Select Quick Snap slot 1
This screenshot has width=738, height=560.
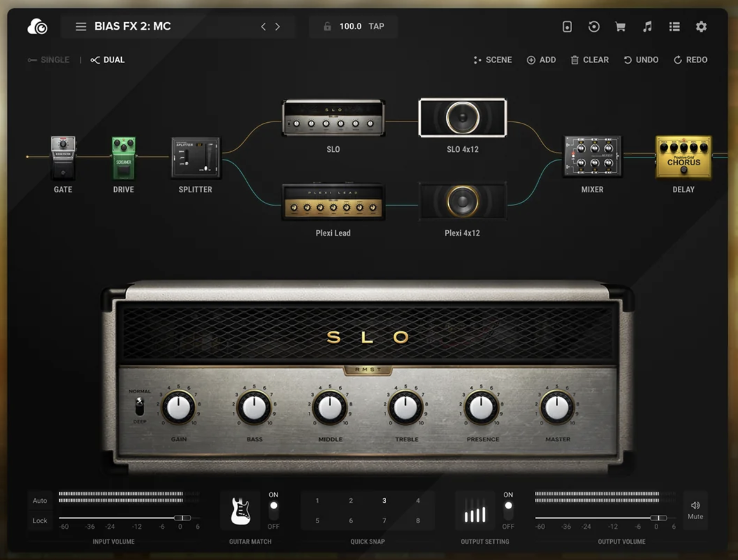[x=317, y=501]
